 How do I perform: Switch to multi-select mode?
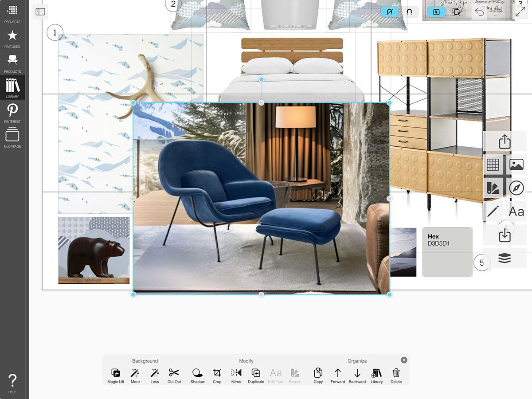coord(456,12)
